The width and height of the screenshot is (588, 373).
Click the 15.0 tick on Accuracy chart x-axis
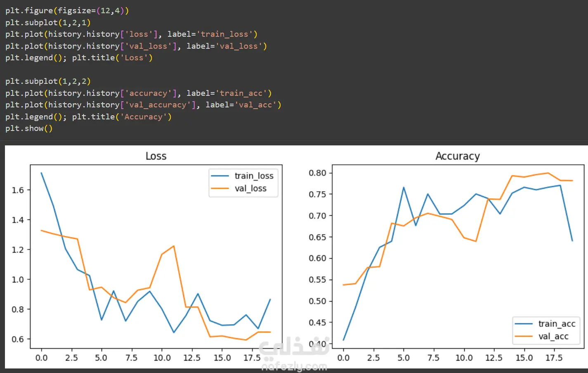click(x=524, y=358)
